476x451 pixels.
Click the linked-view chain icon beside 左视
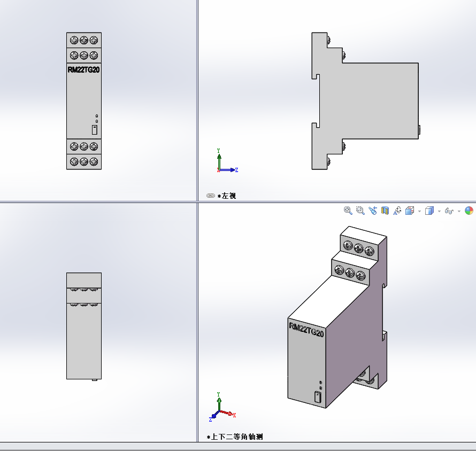click(210, 196)
